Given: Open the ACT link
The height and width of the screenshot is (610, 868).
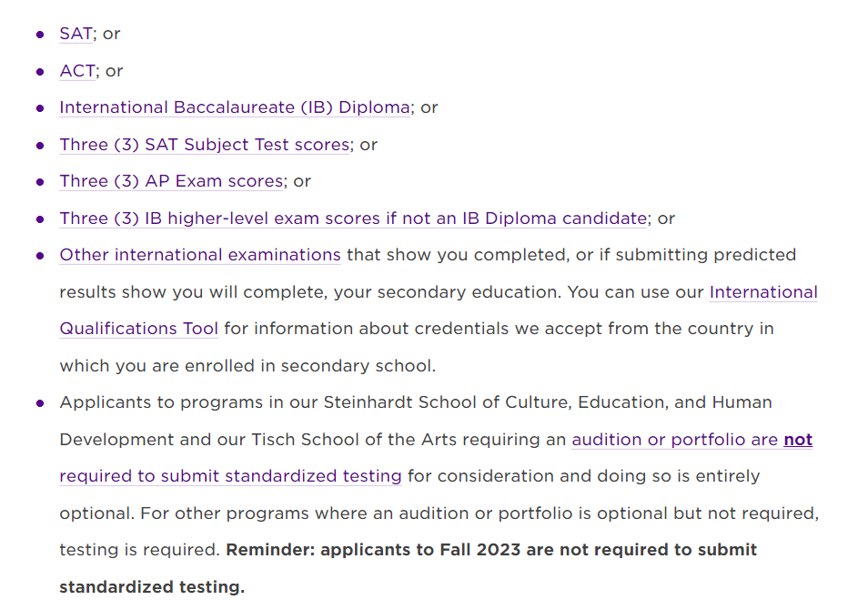Looking at the screenshot, I should [x=77, y=71].
